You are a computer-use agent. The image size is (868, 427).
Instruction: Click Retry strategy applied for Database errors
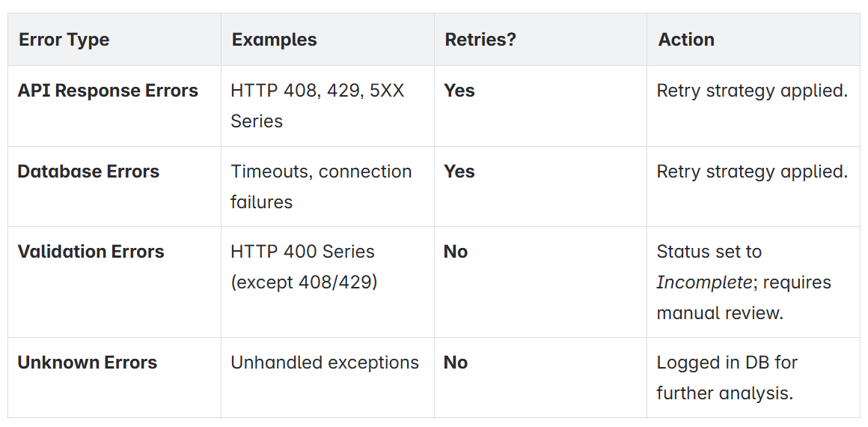(752, 172)
